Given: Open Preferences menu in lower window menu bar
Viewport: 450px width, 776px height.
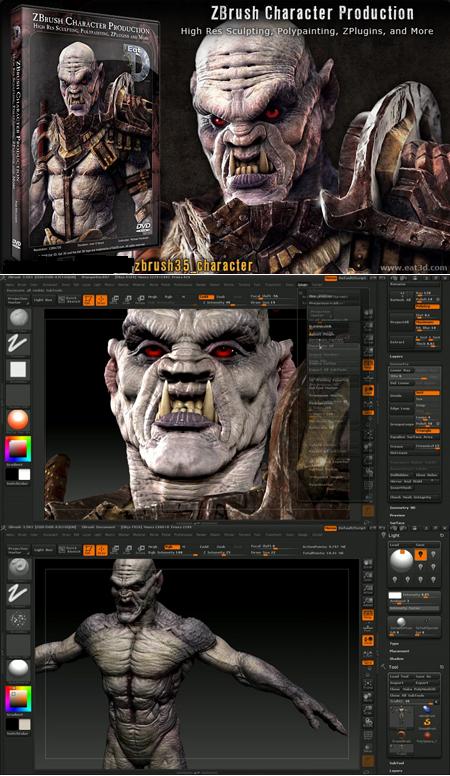Looking at the screenshot, I should (x=182, y=535).
